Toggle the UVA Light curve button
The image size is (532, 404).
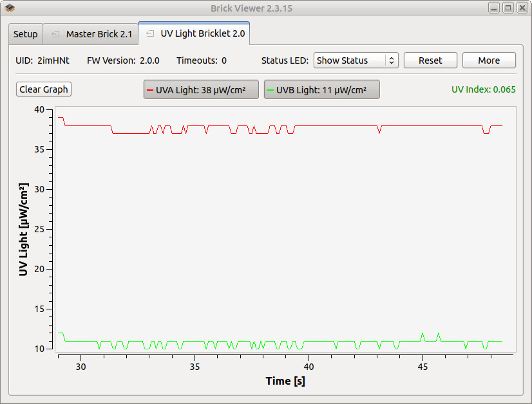tap(201, 90)
